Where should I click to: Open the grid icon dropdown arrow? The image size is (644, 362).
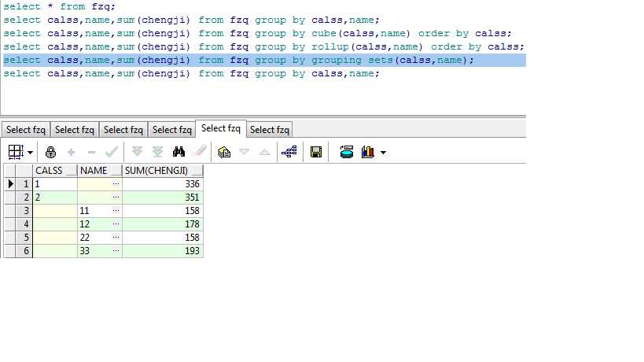30,153
